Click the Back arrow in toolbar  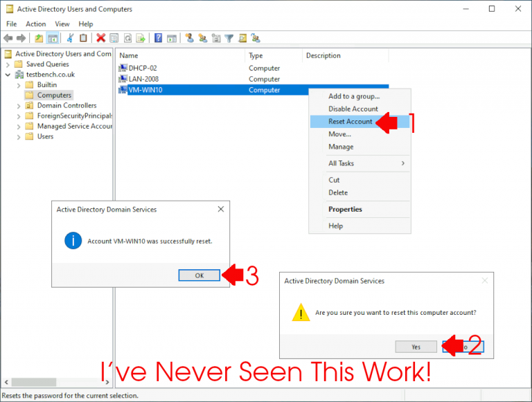tap(8, 38)
